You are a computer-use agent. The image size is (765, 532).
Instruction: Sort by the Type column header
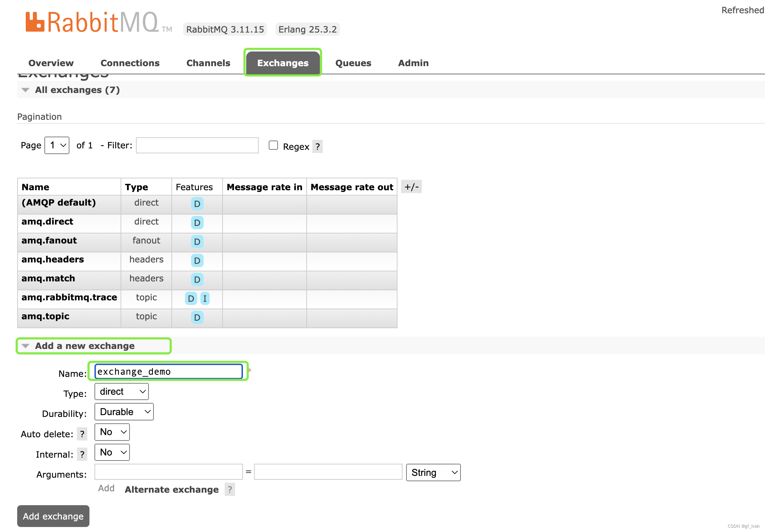[136, 187]
